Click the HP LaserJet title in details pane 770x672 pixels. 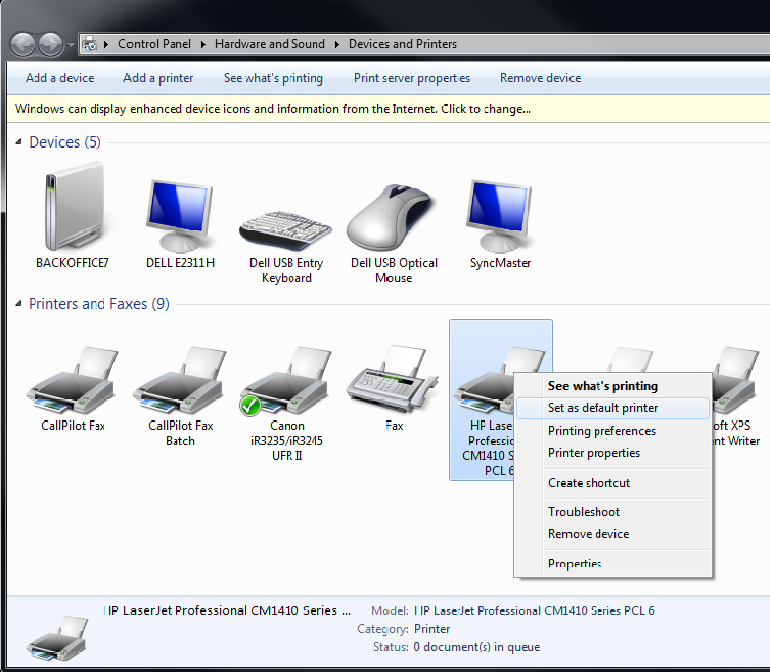pyautogui.click(x=228, y=611)
